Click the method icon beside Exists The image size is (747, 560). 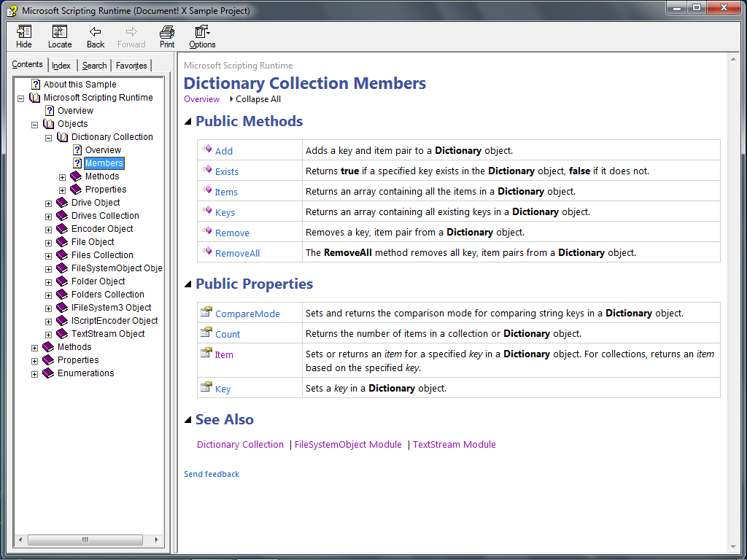(206, 169)
